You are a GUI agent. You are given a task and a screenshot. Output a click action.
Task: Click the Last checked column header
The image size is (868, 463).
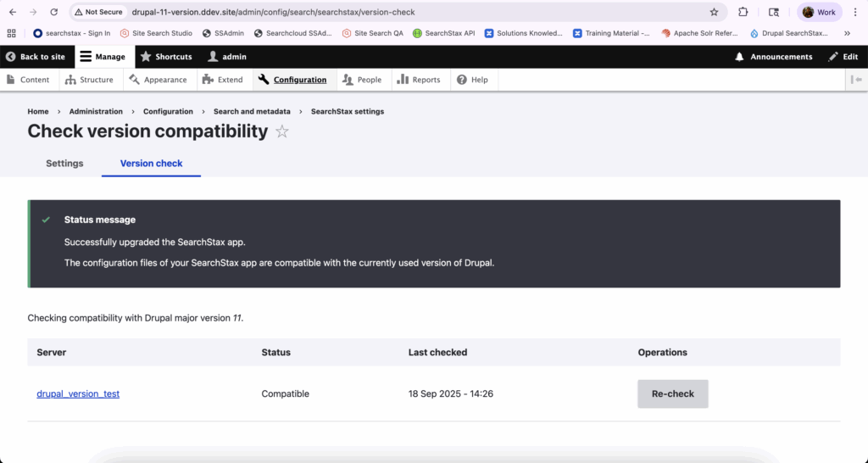[x=438, y=352]
